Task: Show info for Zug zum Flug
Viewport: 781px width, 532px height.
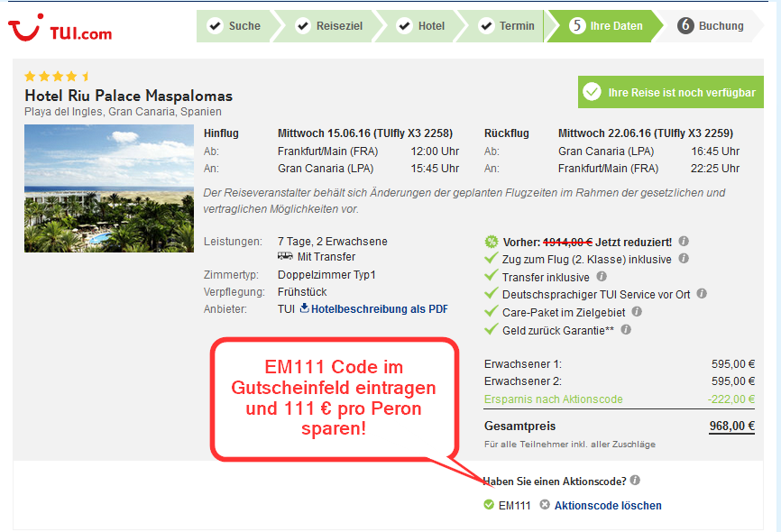Action: coord(684,258)
